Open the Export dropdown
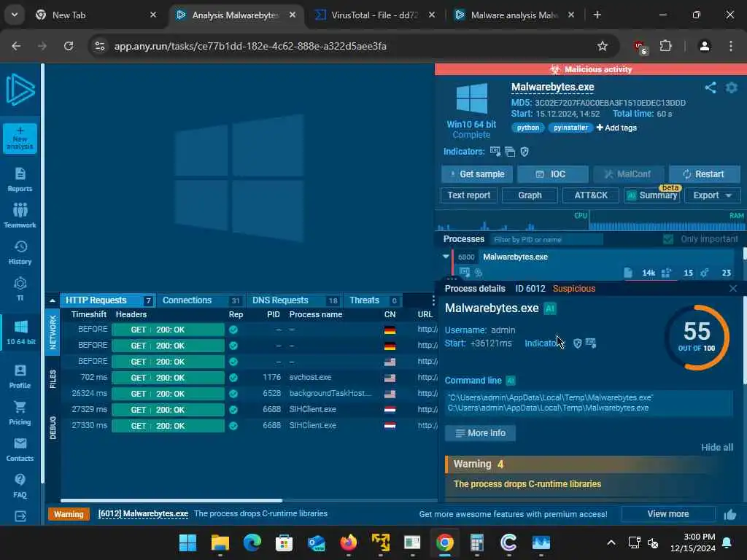 coord(712,195)
